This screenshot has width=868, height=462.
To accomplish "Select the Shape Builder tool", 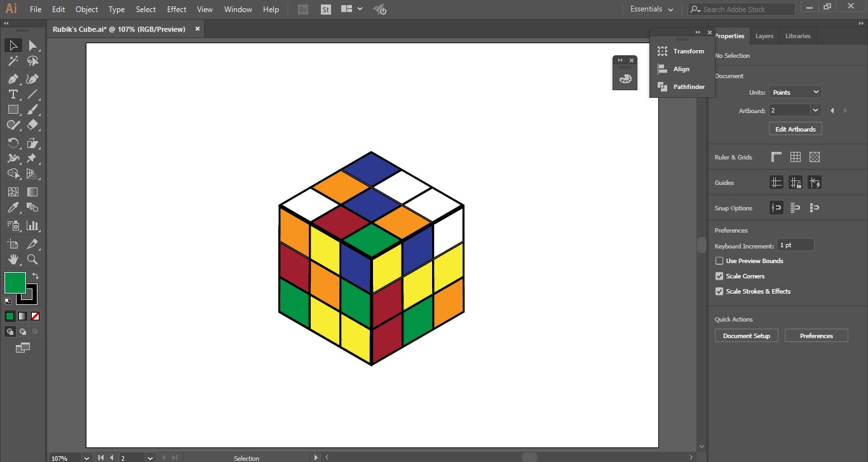I will 13,173.
